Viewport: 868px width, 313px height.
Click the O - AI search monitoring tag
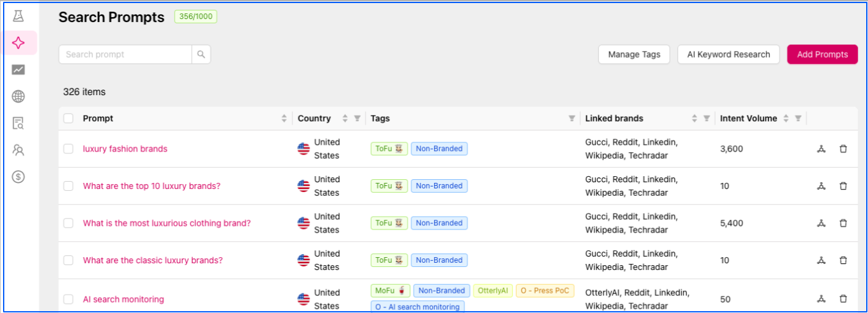point(418,306)
